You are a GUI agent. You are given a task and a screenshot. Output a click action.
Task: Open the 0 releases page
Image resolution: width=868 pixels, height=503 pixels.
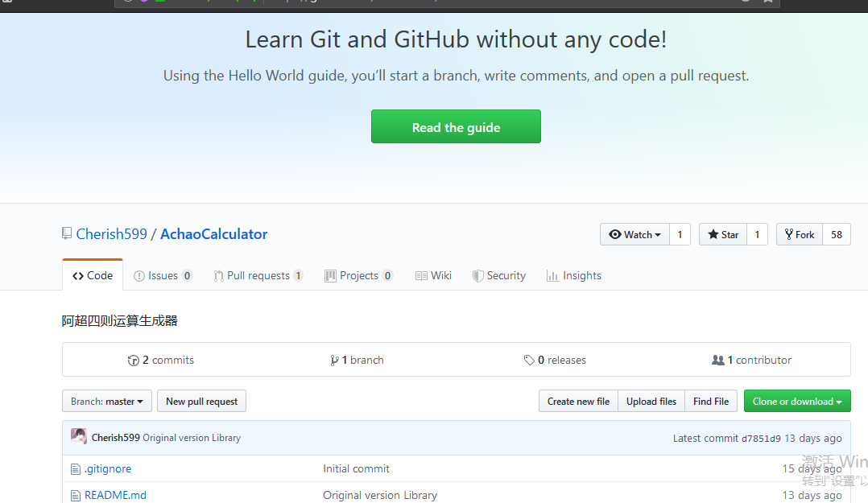click(x=555, y=361)
